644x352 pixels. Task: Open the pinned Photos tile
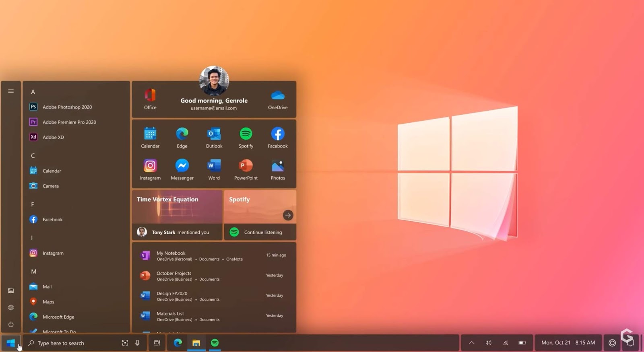(x=278, y=169)
